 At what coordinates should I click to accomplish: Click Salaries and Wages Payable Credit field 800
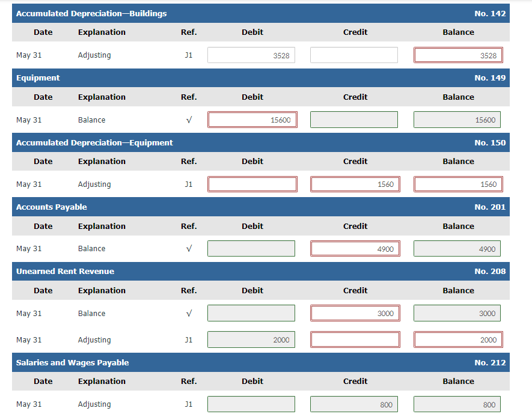tap(354, 404)
